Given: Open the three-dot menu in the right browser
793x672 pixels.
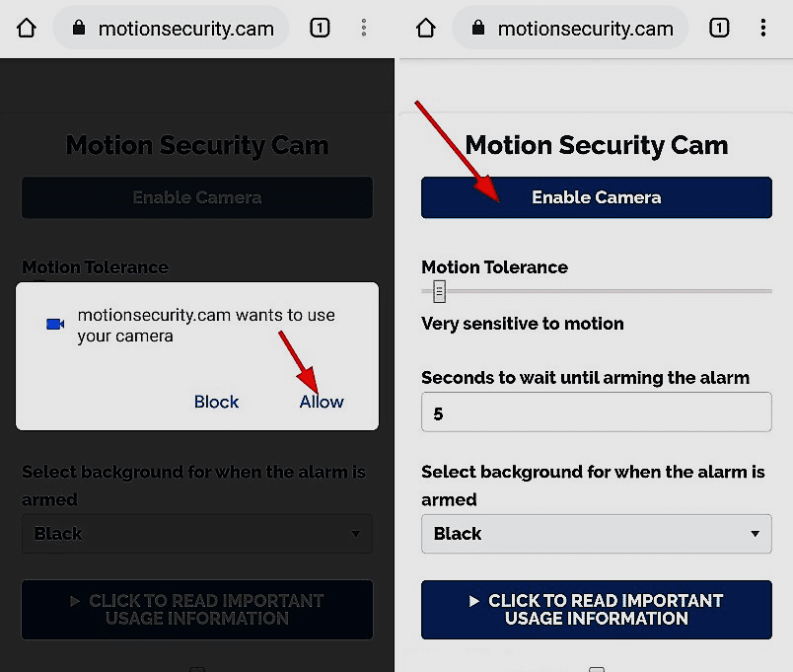Looking at the screenshot, I should point(763,28).
